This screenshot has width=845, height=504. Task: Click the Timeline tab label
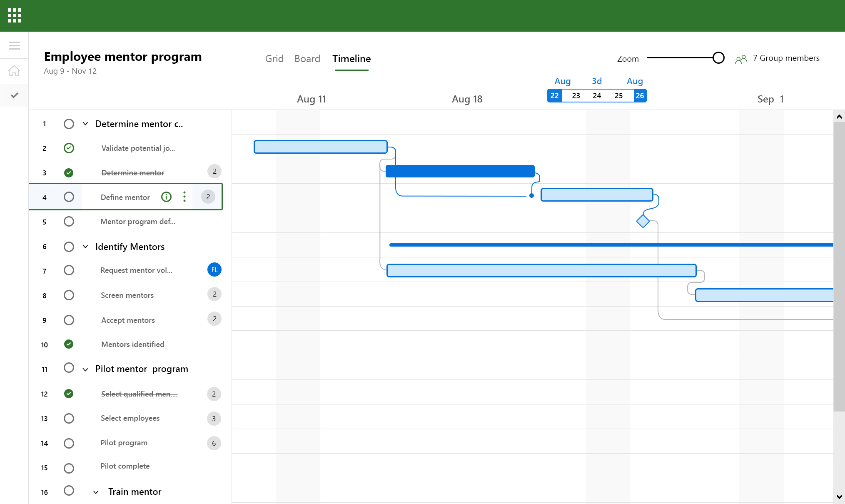(x=352, y=58)
